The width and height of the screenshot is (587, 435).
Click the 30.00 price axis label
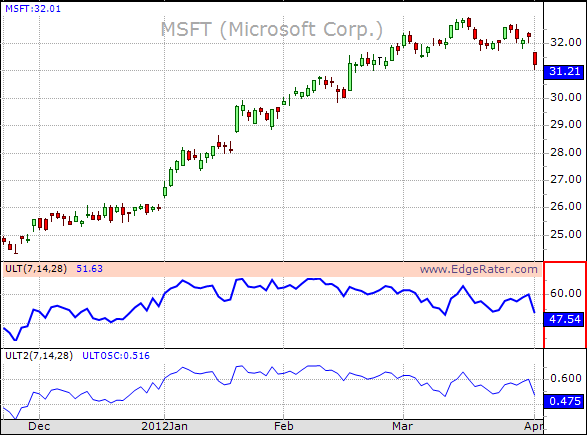point(566,97)
